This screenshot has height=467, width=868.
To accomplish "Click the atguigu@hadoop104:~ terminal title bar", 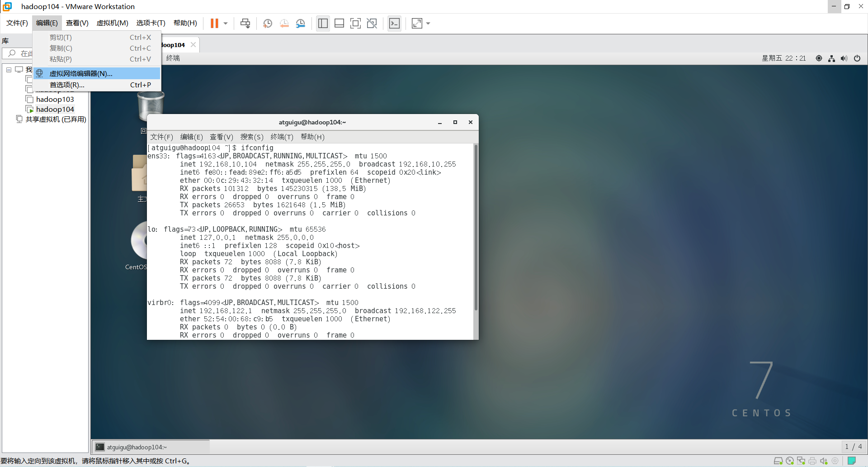I will click(312, 122).
